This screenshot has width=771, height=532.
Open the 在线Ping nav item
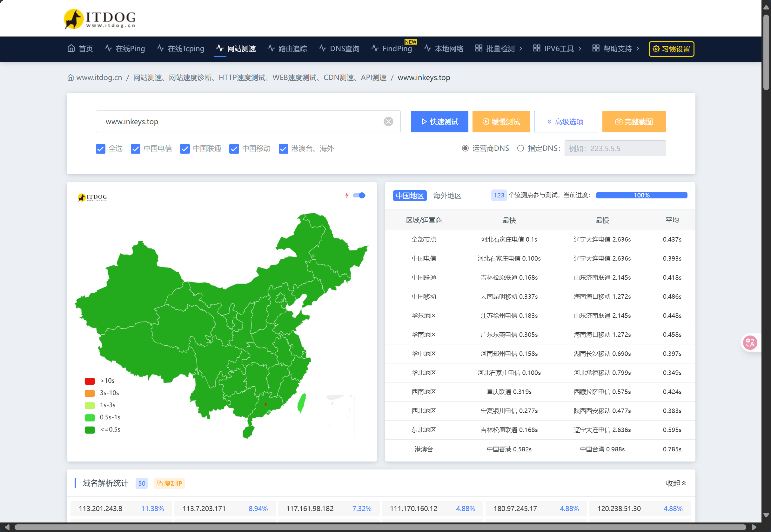(124, 49)
